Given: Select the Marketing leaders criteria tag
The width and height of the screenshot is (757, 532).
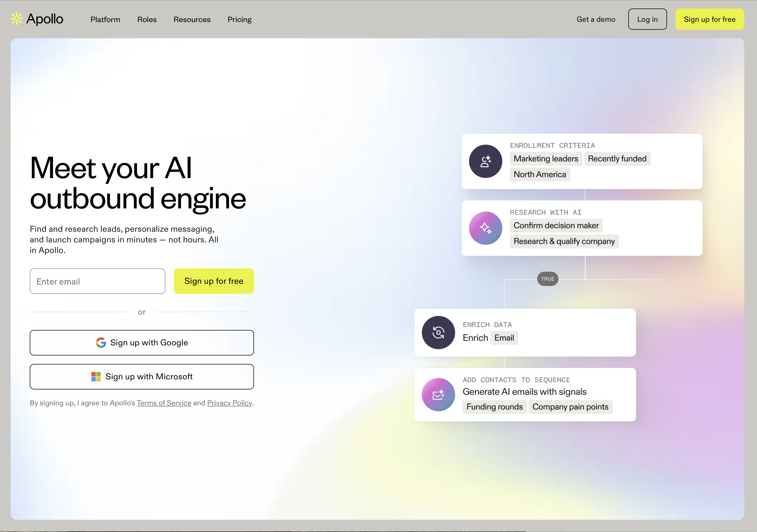Looking at the screenshot, I should 546,159.
